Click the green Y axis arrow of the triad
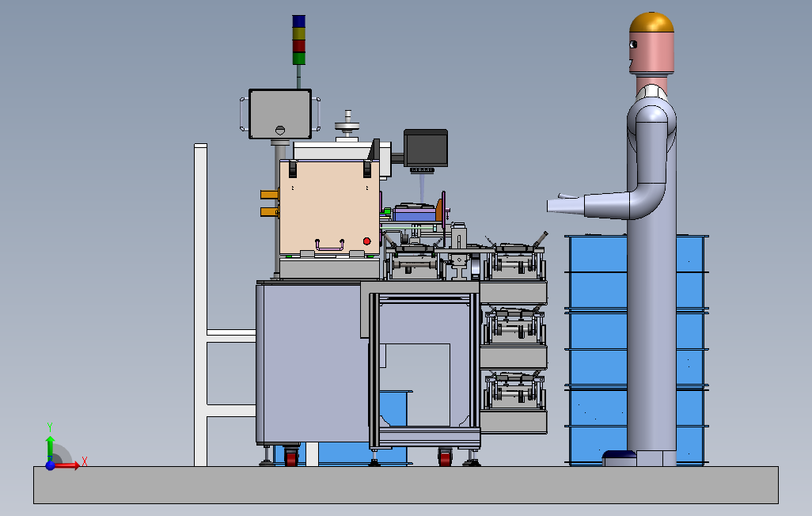Viewport: 812px width, 516px height. coord(50,448)
